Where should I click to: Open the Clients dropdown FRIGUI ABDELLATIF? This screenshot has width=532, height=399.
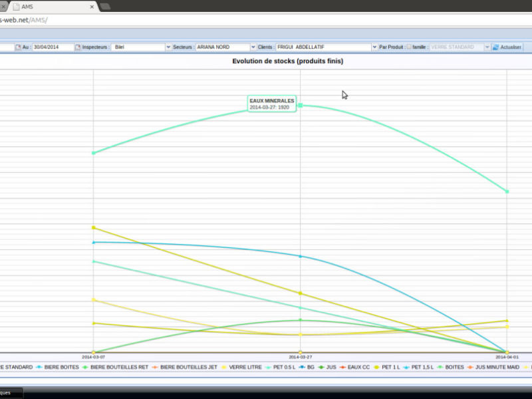click(373, 47)
